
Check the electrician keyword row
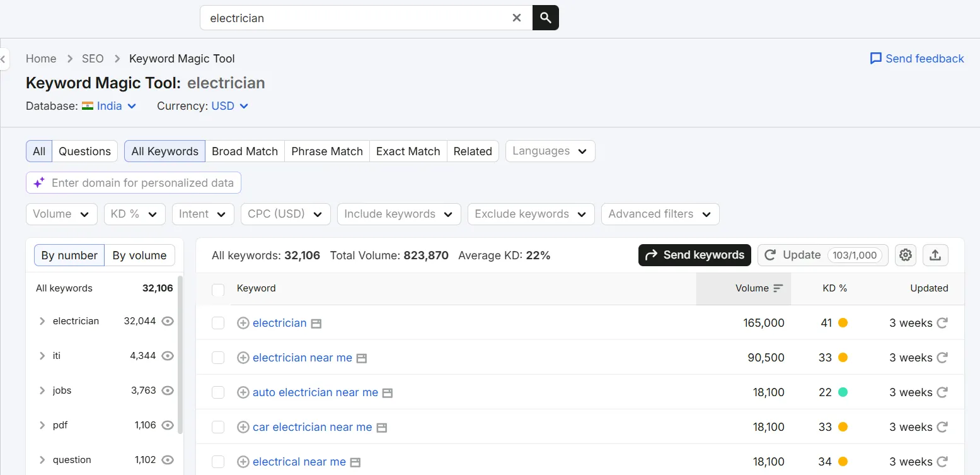(x=218, y=323)
